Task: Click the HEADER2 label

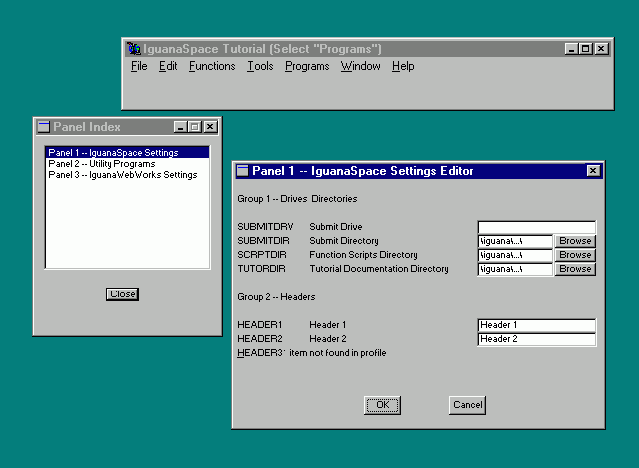Action: pyautogui.click(x=260, y=339)
